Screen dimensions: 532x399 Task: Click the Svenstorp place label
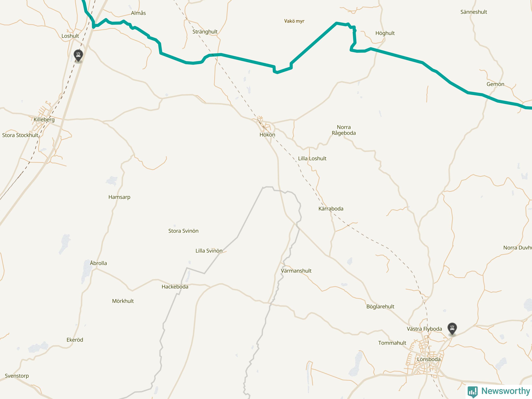pyautogui.click(x=17, y=376)
